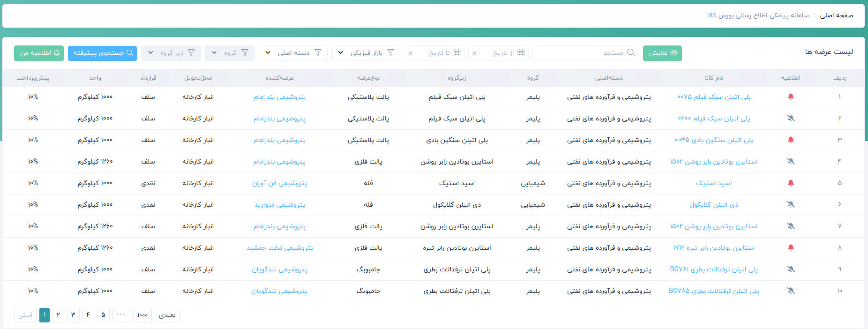This screenshot has width=868, height=329.
Task: Go to pagination page ۵
Action: (103, 315)
